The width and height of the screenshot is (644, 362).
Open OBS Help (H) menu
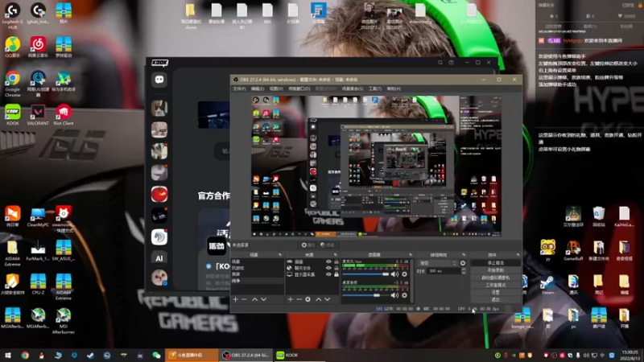click(394, 88)
